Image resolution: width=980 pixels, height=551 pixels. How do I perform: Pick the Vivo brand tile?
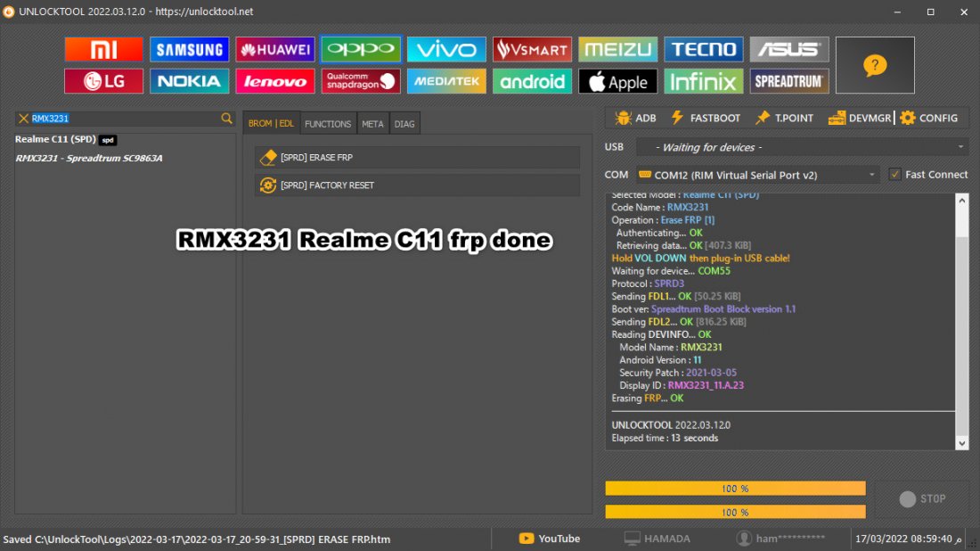(x=446, y=49)
